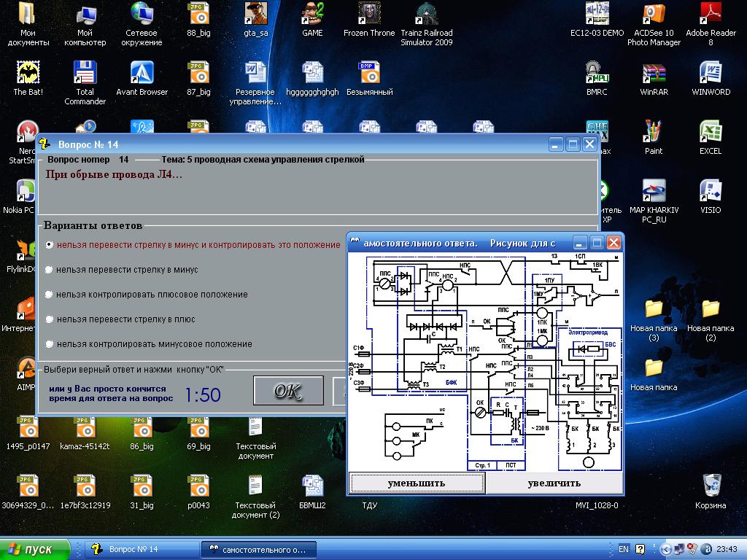Screen dimensions: 747x560
Task: Select answer 'нельзя перевести стрелку в минус'
Action: point(49,270)
